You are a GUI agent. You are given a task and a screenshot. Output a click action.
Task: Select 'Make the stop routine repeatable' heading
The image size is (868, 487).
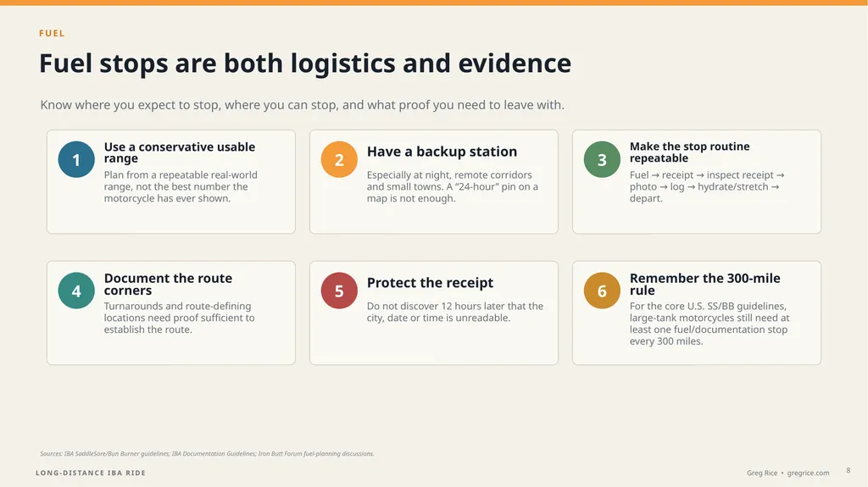[689, 152]
